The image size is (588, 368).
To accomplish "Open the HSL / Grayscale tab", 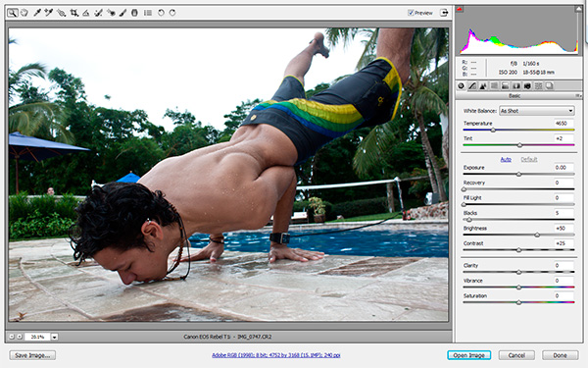I will pos(494,86).
